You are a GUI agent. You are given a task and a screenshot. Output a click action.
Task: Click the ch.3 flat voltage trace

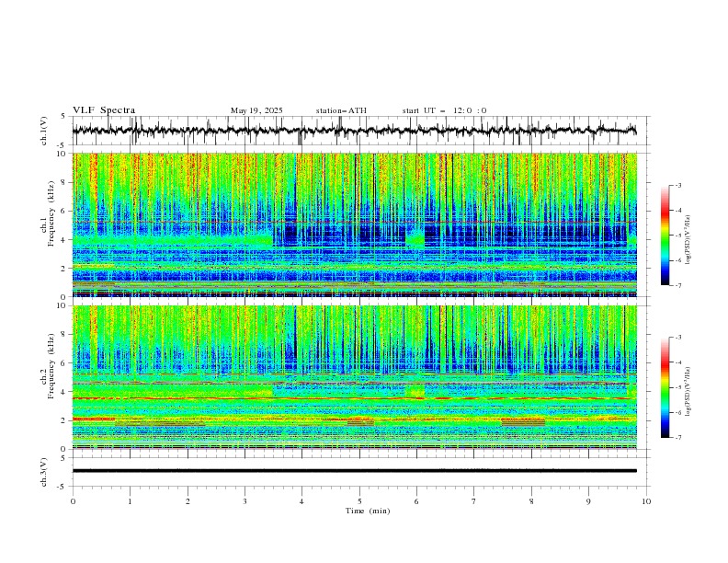tap(354, 471)
